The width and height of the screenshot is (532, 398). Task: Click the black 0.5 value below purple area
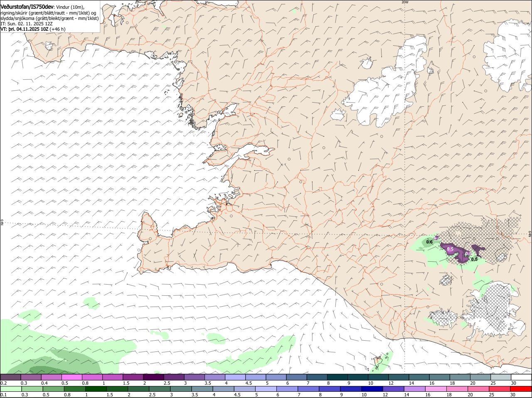(x=474, y=259)
